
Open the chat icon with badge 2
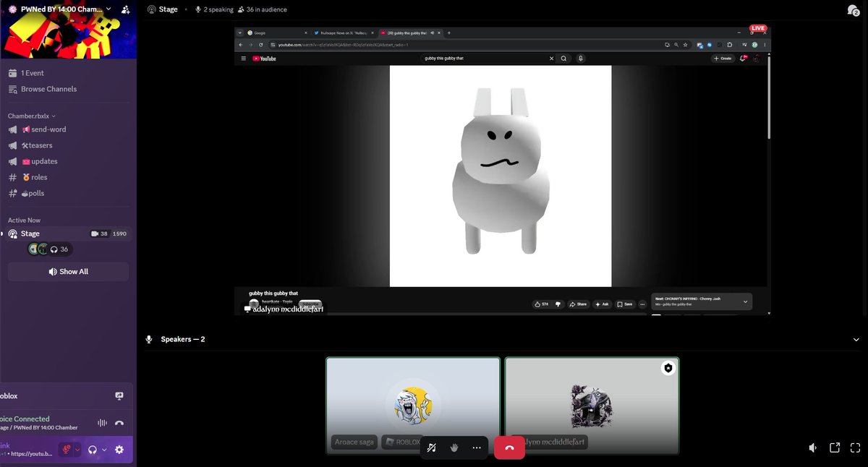click(x=853, y=9)
